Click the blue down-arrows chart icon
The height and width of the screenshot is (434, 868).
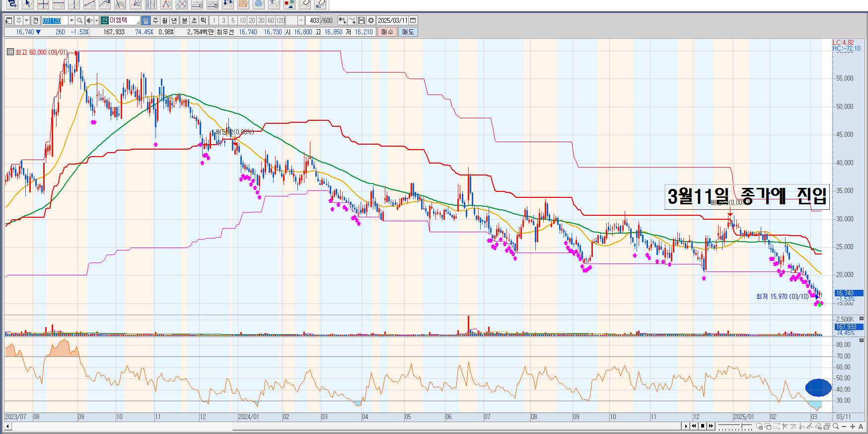coord(228,4)
